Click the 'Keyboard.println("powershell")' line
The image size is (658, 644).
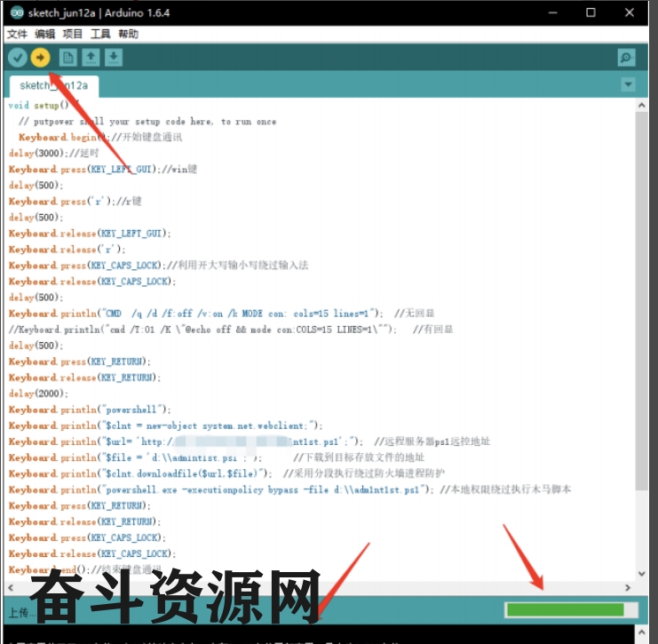tap(90, 409)
